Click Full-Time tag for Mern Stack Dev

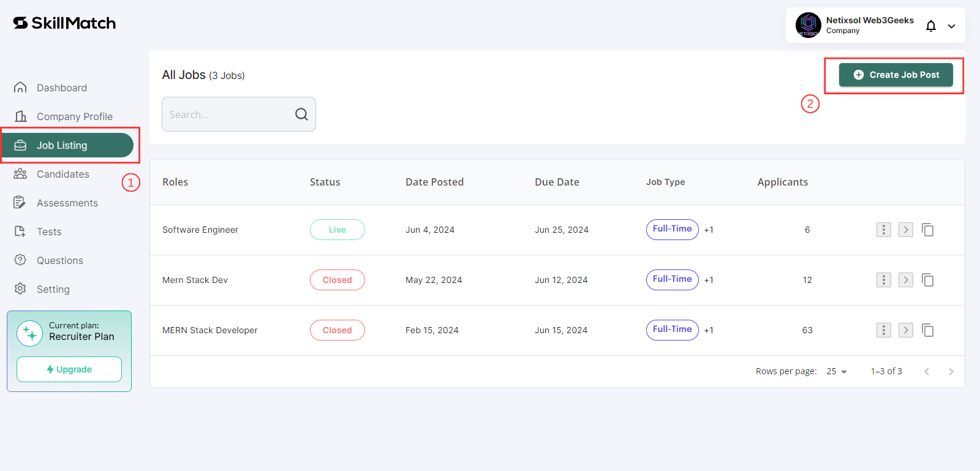(673, 280)
